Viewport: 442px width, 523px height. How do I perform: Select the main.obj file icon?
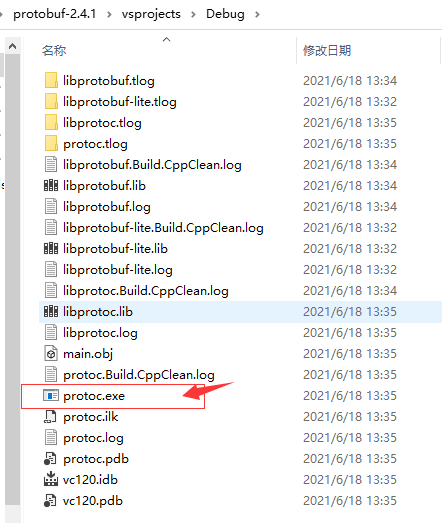(51, 354)
